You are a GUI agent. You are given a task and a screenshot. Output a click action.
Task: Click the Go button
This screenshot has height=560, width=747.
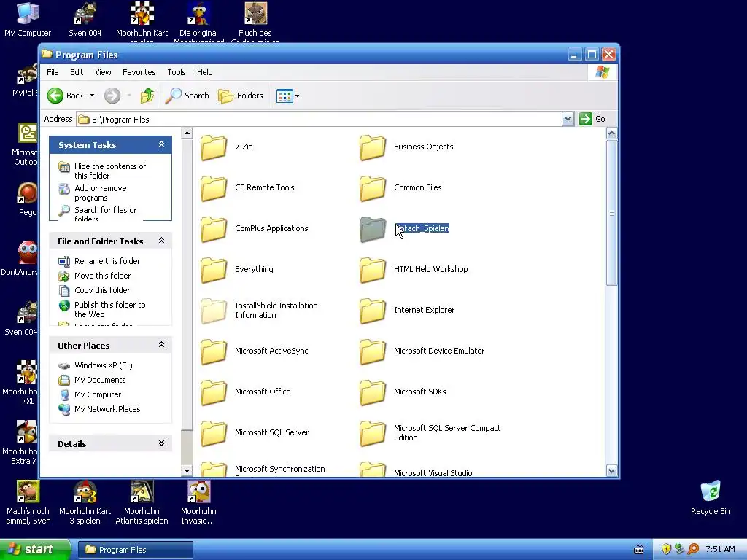(592, 119)
